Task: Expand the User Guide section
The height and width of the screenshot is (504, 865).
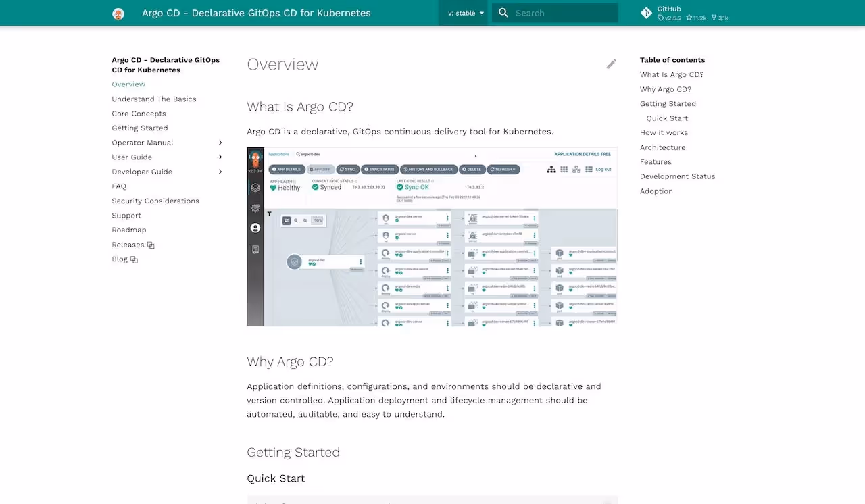Action: coord(220,157)
